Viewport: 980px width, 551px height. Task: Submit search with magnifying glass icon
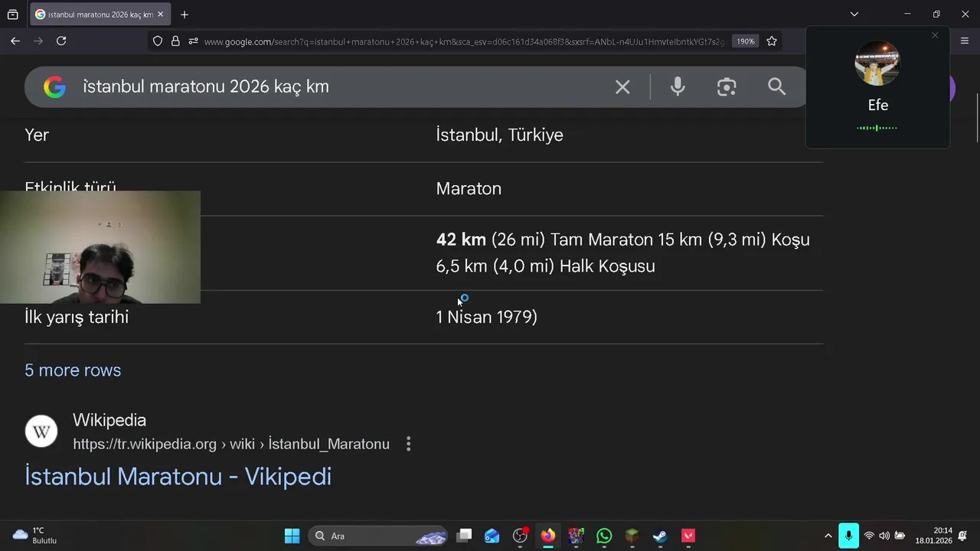click(777, 86)
